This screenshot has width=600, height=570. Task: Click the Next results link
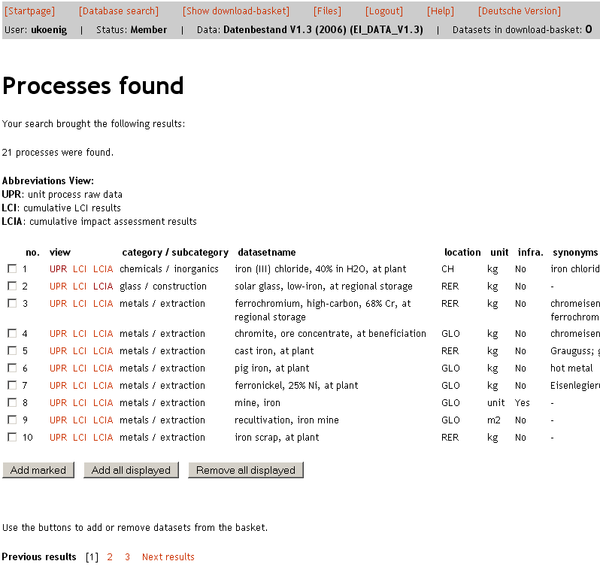168,557
